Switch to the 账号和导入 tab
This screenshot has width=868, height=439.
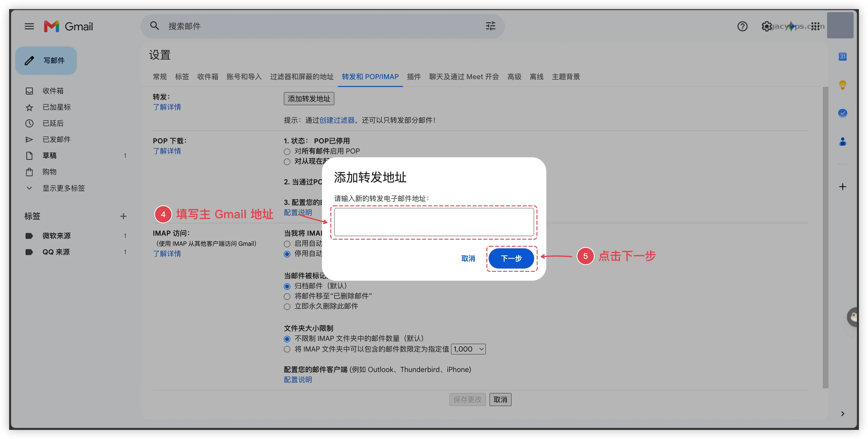click(244, 77)
